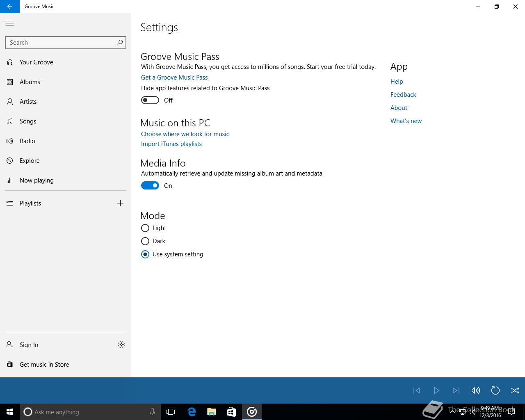Open Windows Store from the taskbar
The width and height of the screenshot is (525, 420).
(231, 412)
